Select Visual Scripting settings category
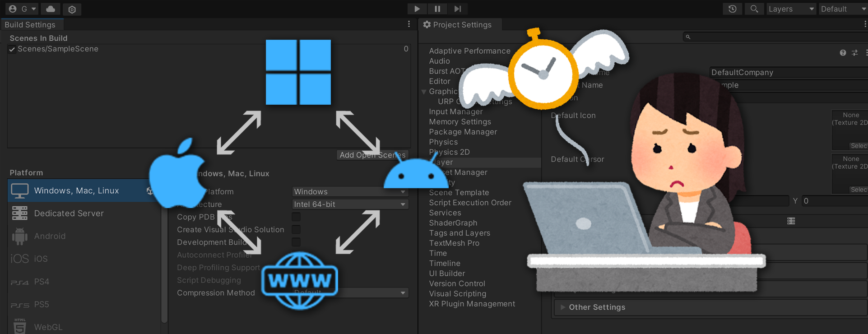Viewport: 868px width, 334px height. pos(457,293)
